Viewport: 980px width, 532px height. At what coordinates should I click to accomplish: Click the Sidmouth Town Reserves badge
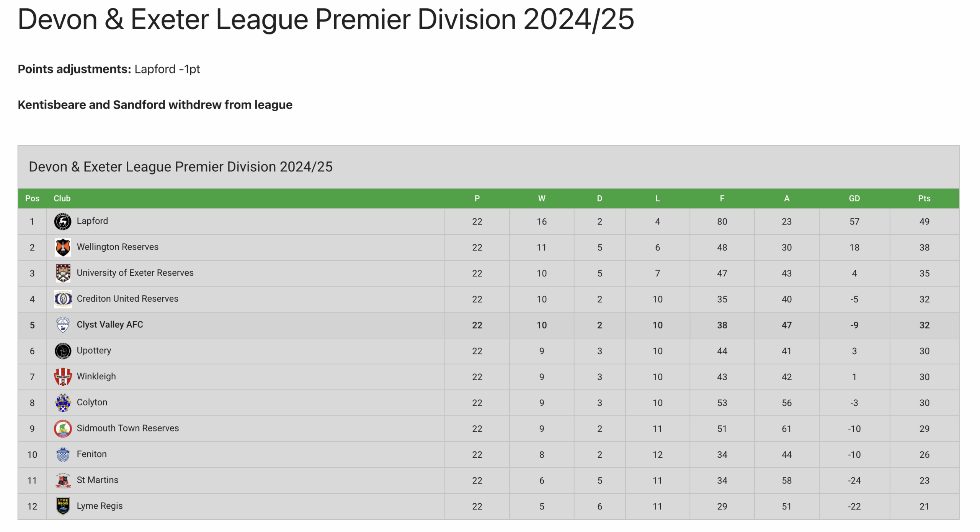tap(63, 429)
